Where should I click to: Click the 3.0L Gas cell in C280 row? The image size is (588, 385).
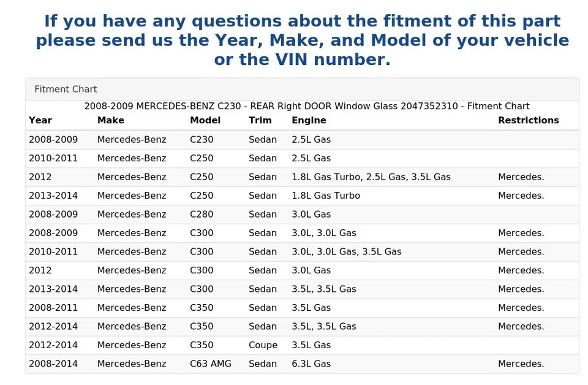(311, 214)
